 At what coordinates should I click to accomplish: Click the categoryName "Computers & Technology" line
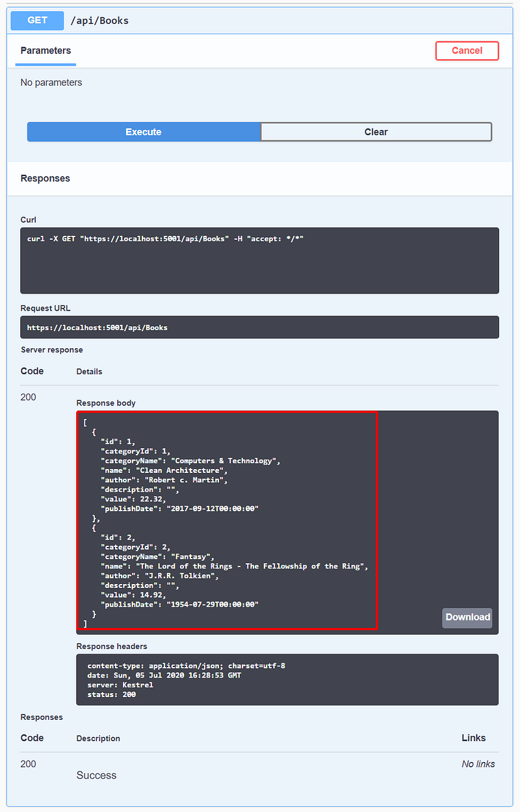190,461
